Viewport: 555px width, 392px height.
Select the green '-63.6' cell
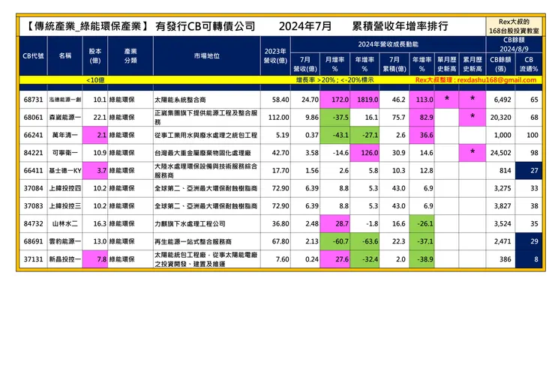pyautogui.click(x=364, y=241)
